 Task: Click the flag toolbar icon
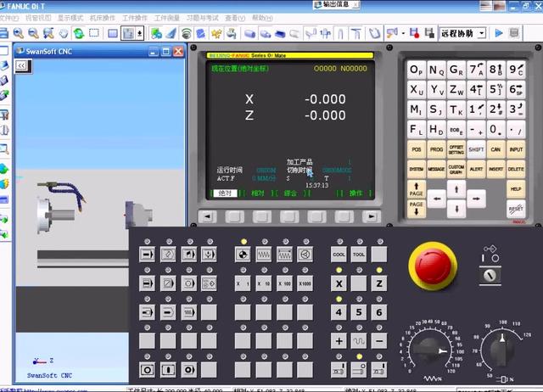pos(392,33)
